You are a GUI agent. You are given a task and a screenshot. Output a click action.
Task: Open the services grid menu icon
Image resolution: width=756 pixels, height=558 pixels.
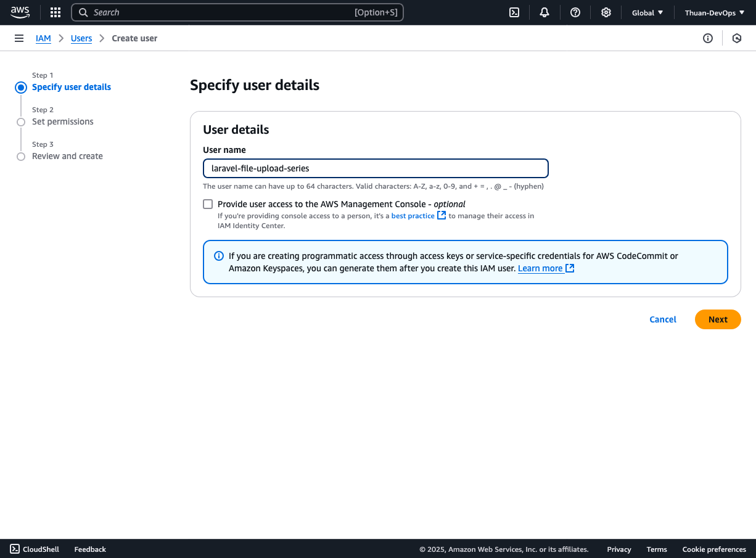[x=55, y=12]
